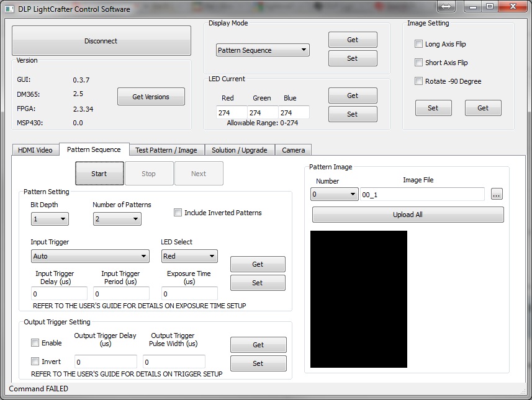Click Input Trigger Period field

(121, 293)
